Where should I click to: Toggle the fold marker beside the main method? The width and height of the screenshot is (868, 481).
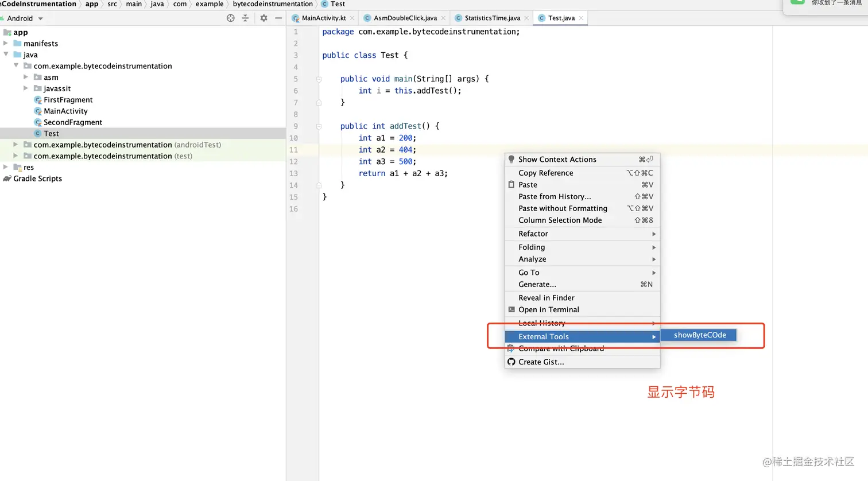click(319, 79)
